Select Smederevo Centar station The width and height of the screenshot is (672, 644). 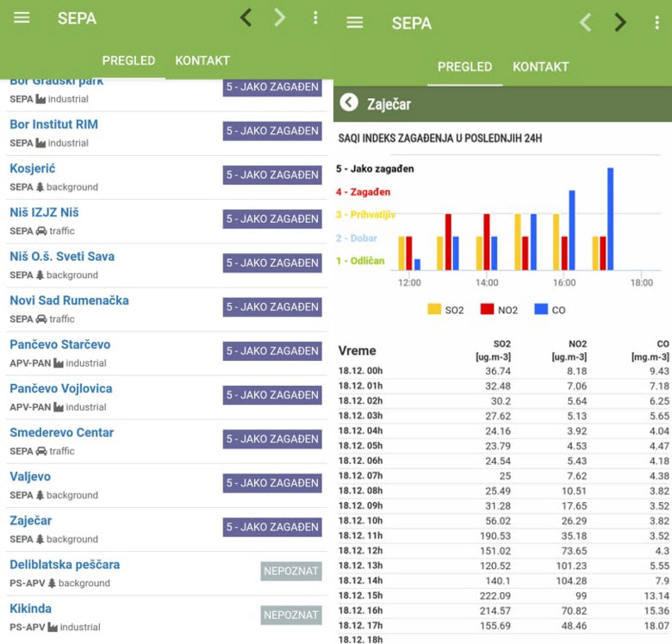61,432
